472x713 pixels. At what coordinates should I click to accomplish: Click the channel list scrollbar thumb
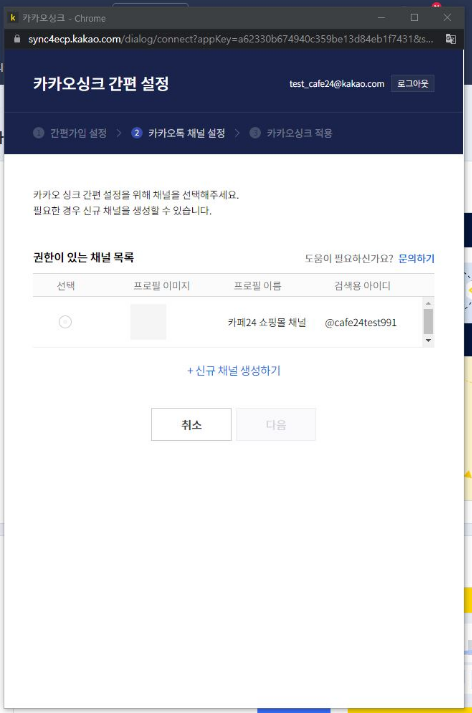(428, 321)
